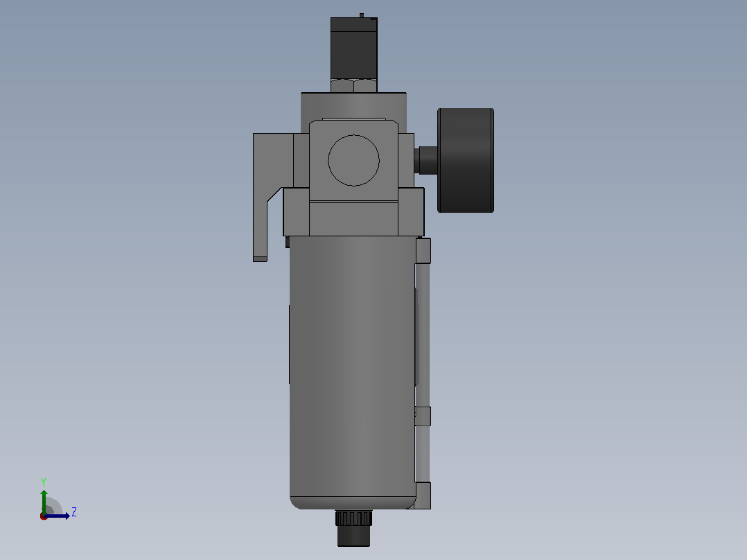This screenshot has height=560, width=747.
Task: Select the knurled drain knob below the bowl
Action: pyautogui.click(x=353, y=518)
